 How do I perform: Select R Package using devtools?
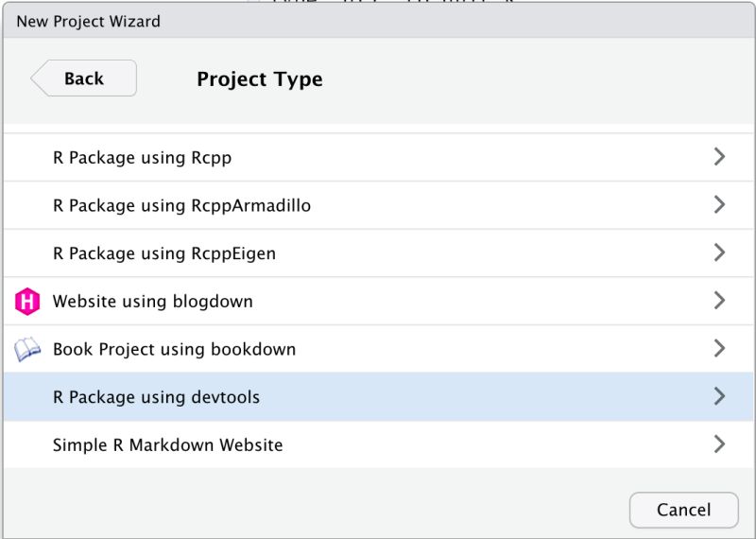[x=378, y=396]
